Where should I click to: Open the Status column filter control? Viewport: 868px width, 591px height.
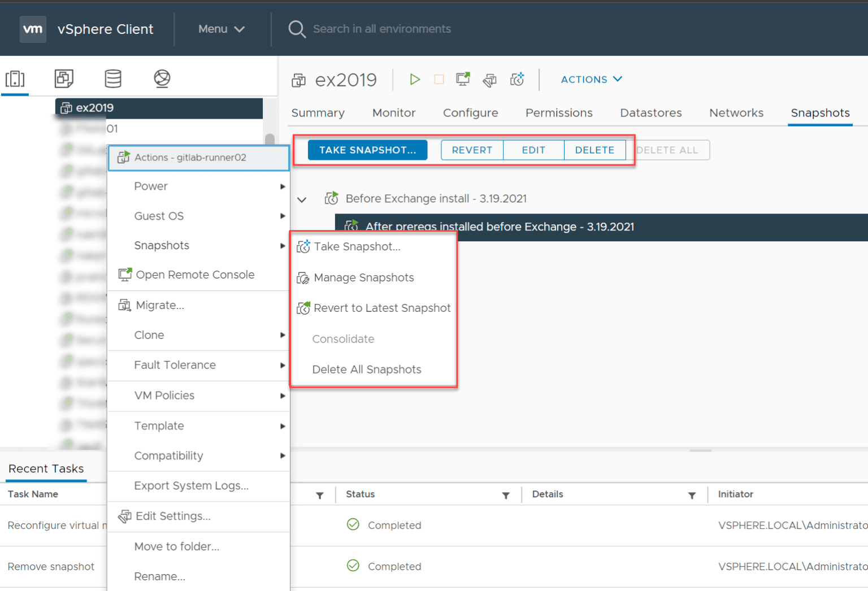point(506,494)
